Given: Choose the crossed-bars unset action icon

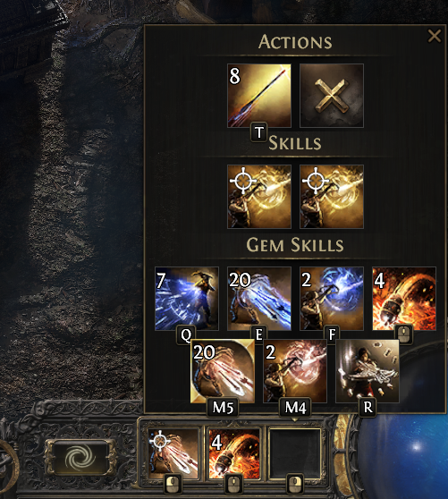Looking at the screenshot, I should (x=332, y=96).
